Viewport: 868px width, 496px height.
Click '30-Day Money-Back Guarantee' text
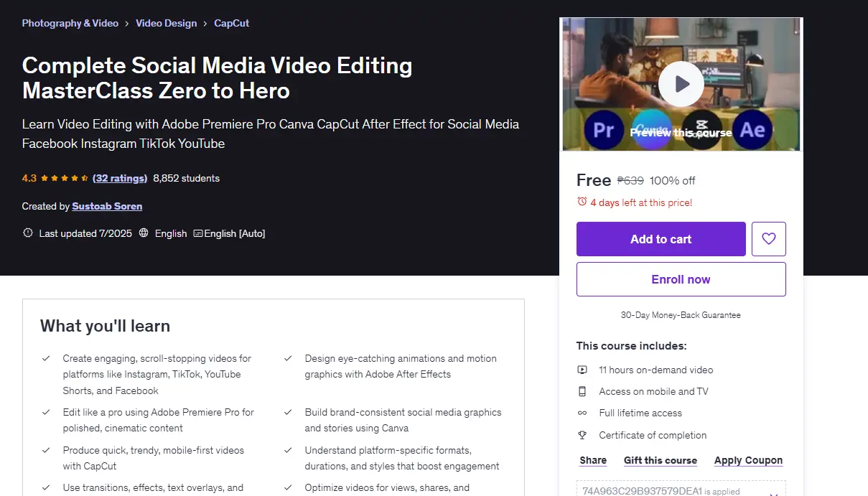tap(681, 315)
